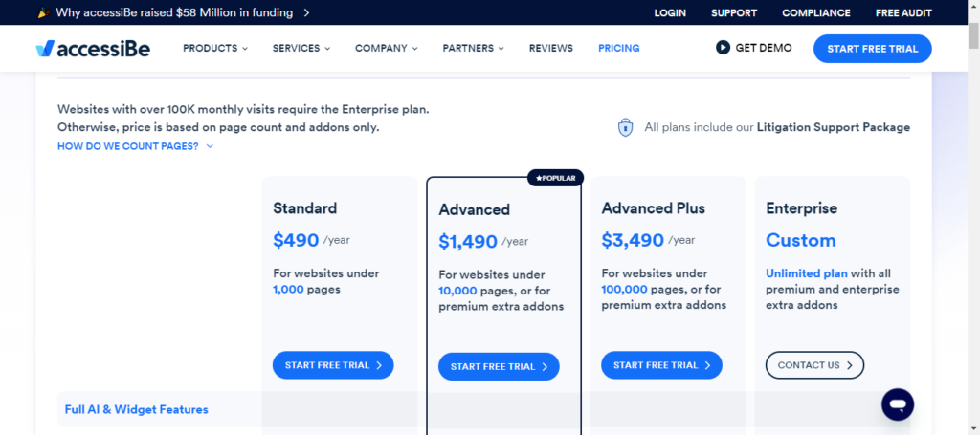Start free trial for Standard plan
The image size is (980, 435).
coord(332,365)
